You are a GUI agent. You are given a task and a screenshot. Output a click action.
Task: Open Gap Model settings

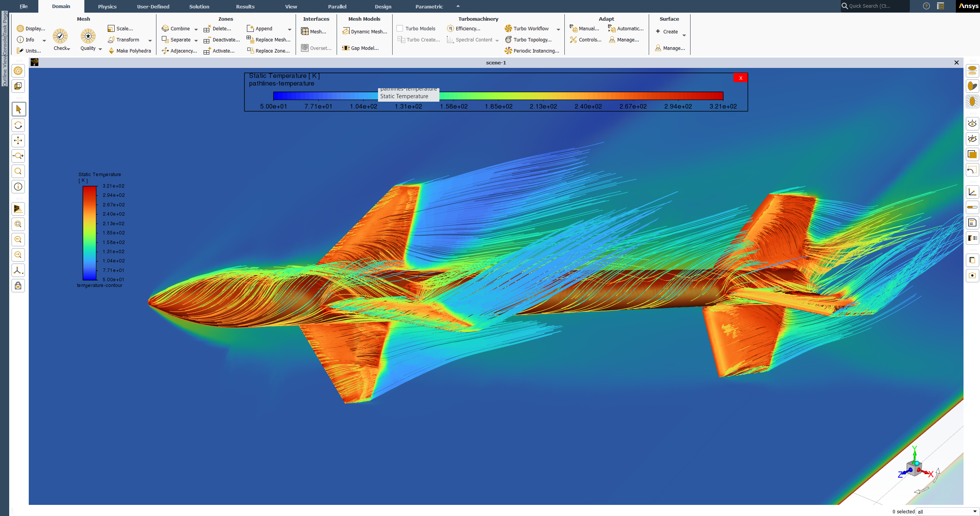pos(360,48)
